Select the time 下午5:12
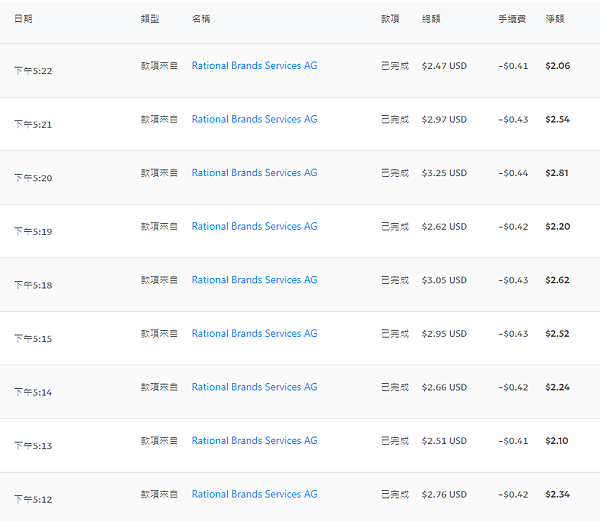This screenshot has width=600, height=521. click(33, 499)
